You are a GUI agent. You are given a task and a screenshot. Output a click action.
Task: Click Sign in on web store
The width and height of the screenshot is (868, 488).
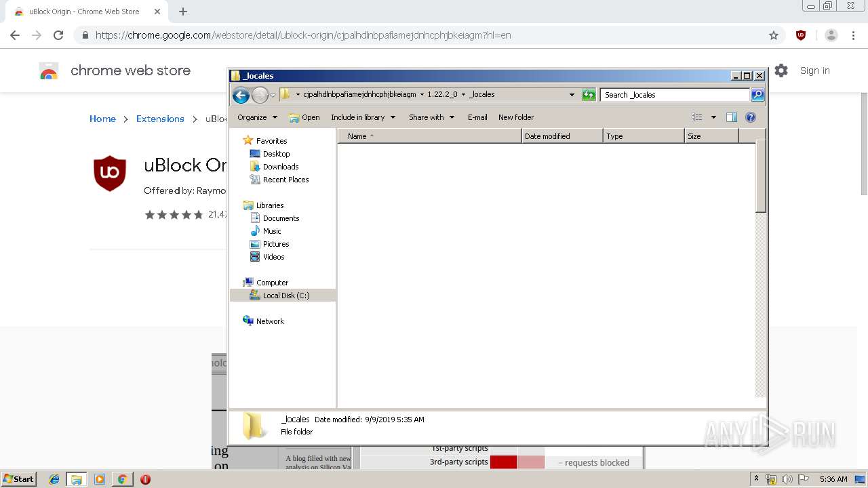point(814,70)
